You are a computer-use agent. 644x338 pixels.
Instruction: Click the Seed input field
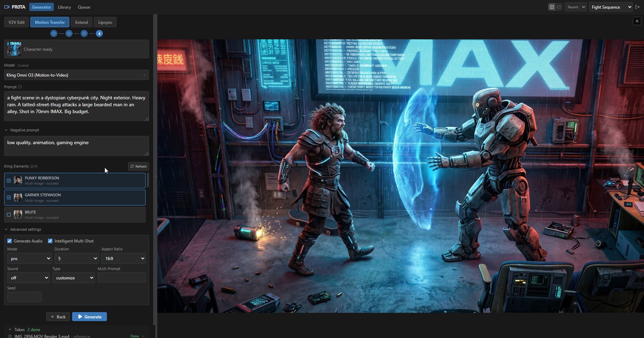pos(24,297)
